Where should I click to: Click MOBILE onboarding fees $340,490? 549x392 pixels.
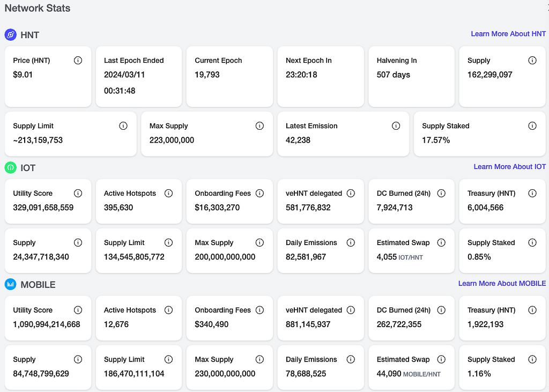click(x=211, y=324)
